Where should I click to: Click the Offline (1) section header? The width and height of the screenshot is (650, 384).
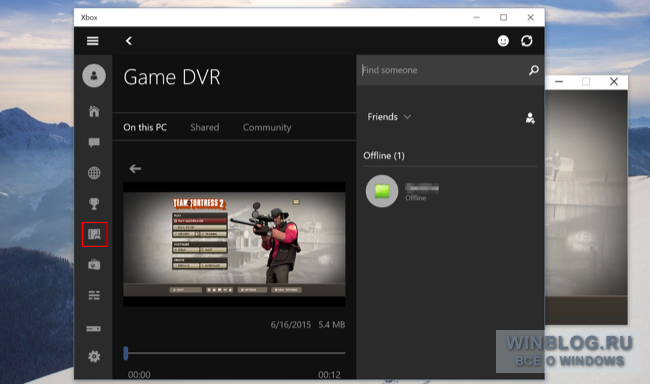pos(384,156)
